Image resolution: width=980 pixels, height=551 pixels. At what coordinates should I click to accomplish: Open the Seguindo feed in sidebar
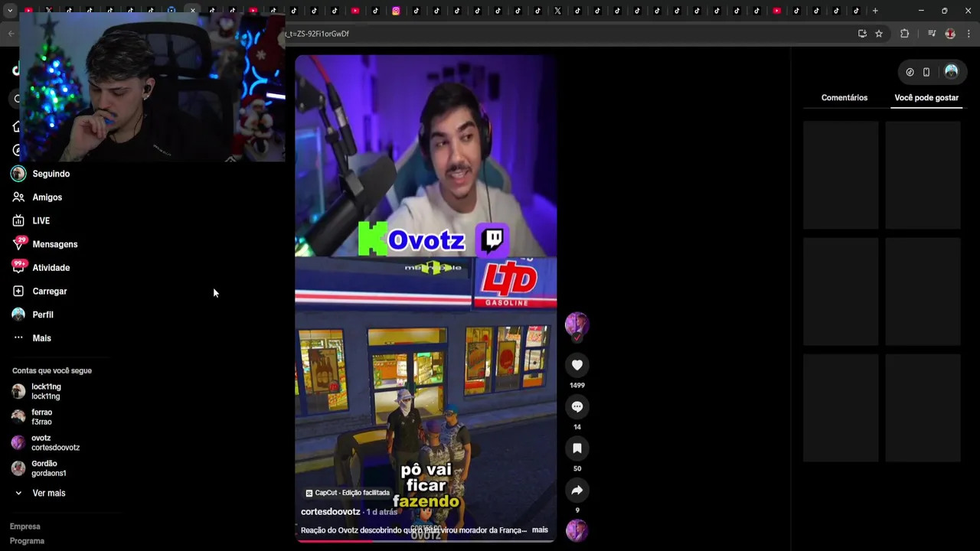[x=41, y=174]
